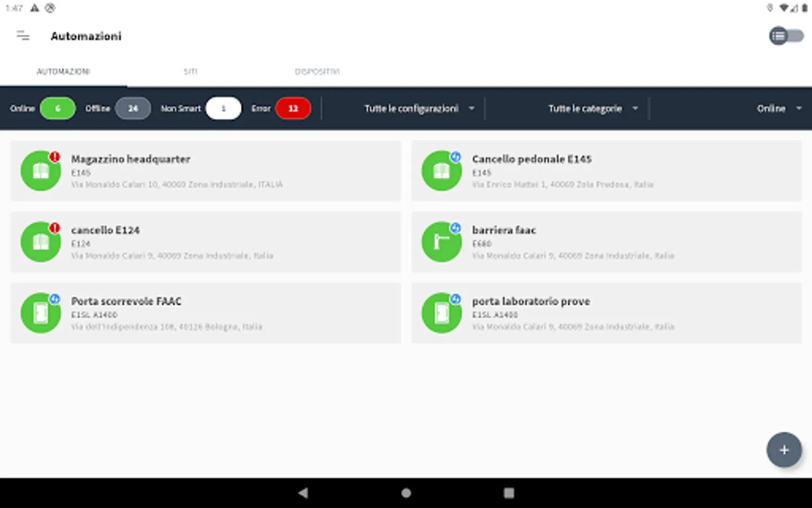Open the hamburger navigation menu

23,36
